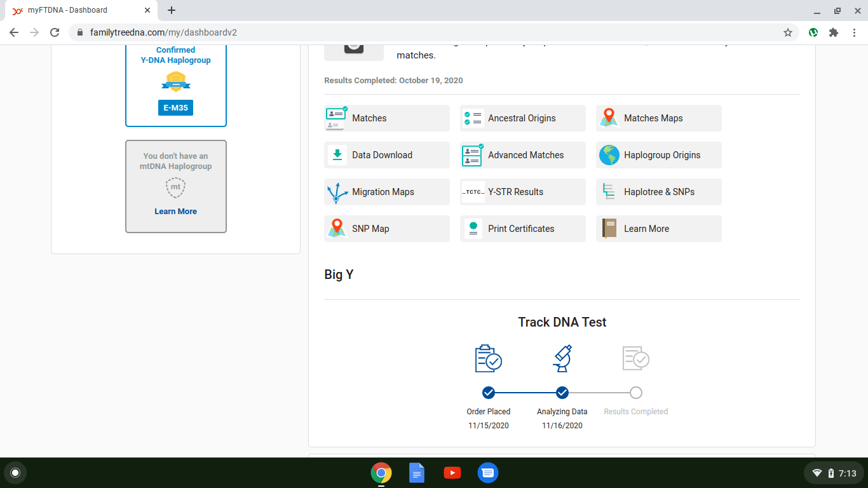Image resolution: width=868 pixels, height=488 pixels.
Task: Click the Results Completed document icon
Action: 635,358
